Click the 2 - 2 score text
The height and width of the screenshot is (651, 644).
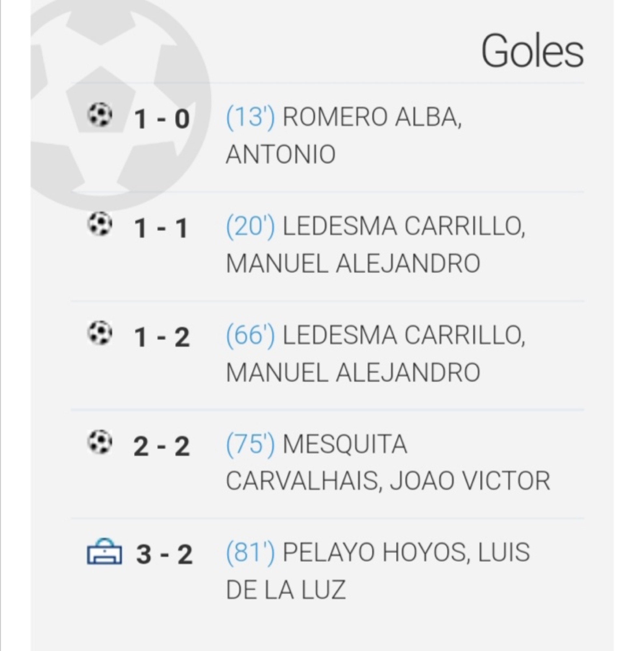click(162, 447)
